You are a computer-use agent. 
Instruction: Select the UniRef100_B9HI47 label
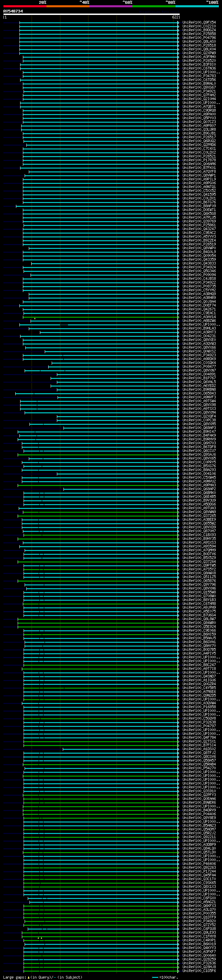coord(199,431)
